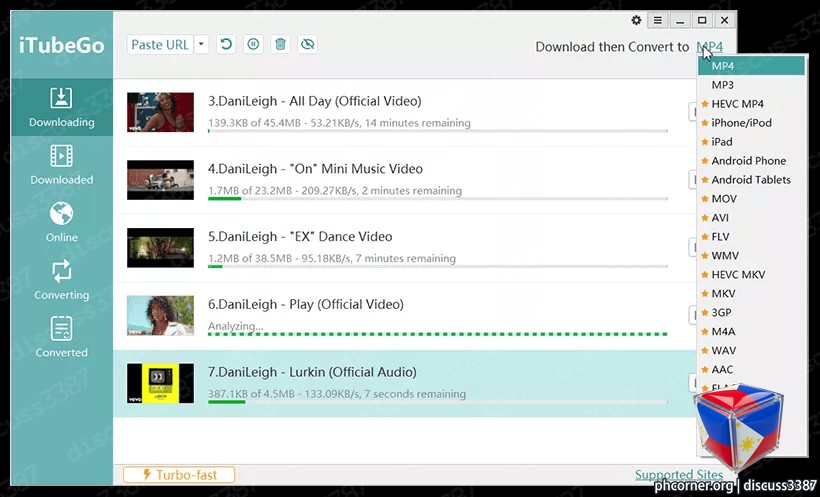Click the resume all downloads icon
Screen dimensions: 820x497
point(226,44)
